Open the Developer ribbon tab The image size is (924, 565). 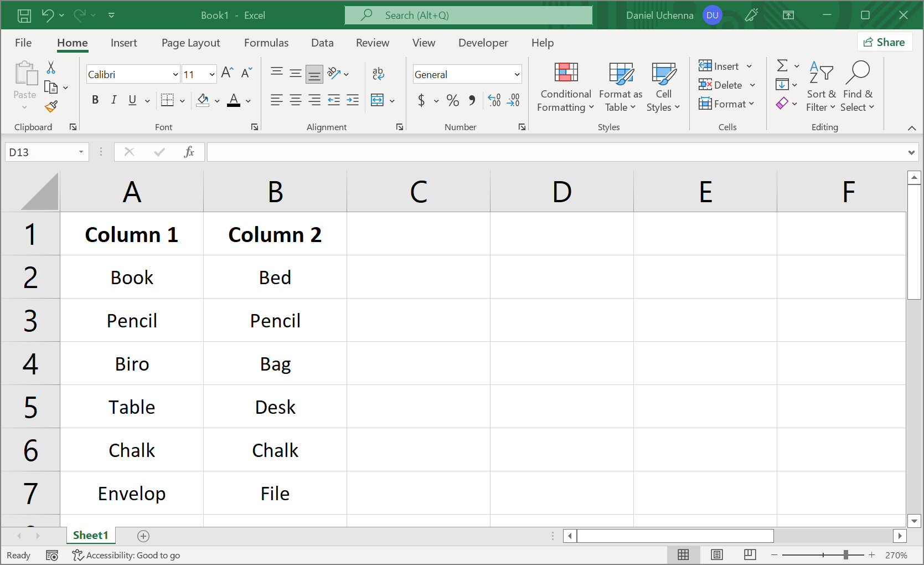pyautogui.click(x=483, y=43)
